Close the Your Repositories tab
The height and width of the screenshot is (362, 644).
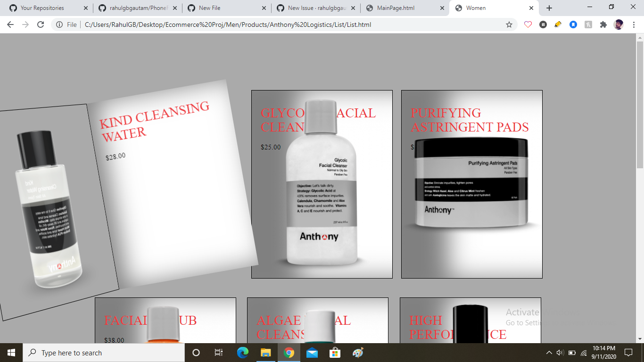pos(85,8)
